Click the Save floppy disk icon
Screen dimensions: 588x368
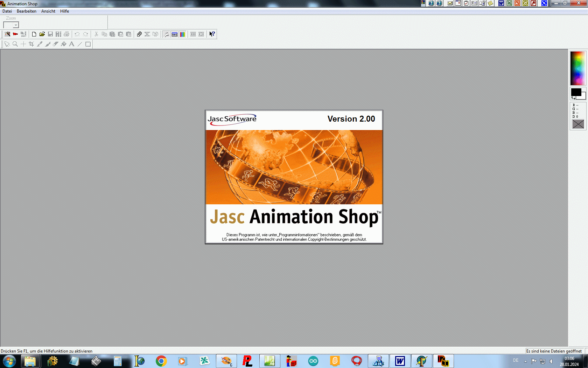[50, 34]
